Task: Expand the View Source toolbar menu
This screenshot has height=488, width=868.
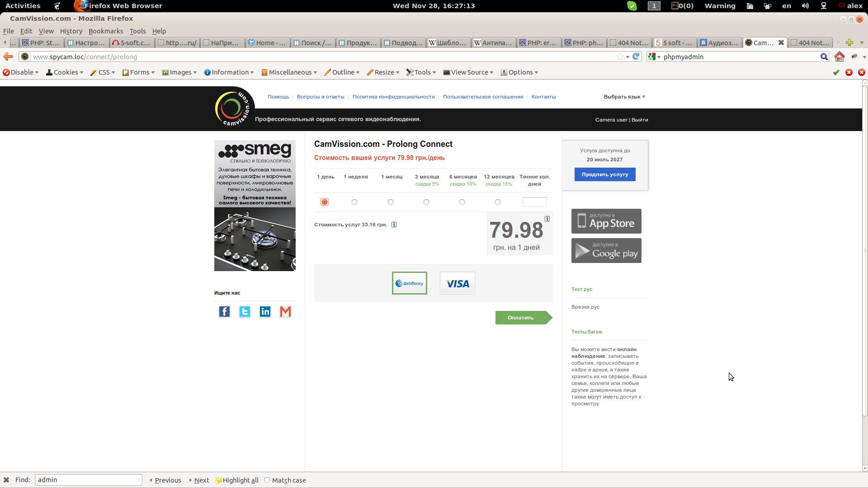Action: [x=468, y=72]
